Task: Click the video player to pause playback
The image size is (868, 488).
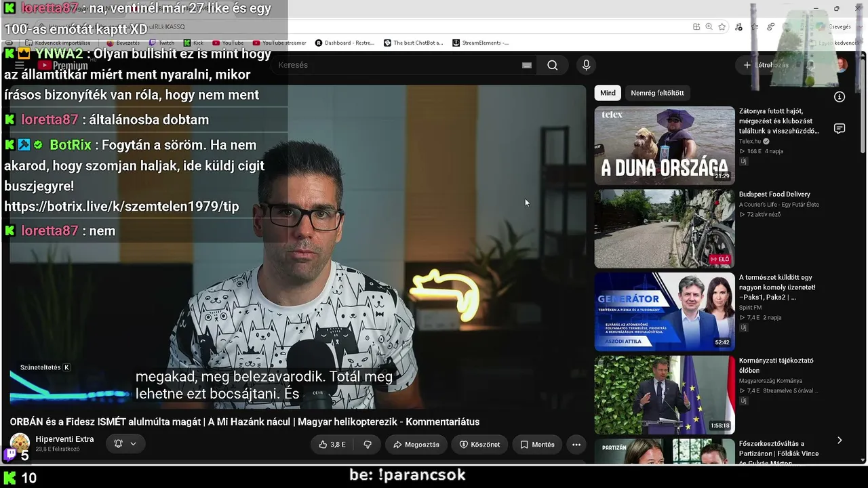Action: (x=297, y=247)
